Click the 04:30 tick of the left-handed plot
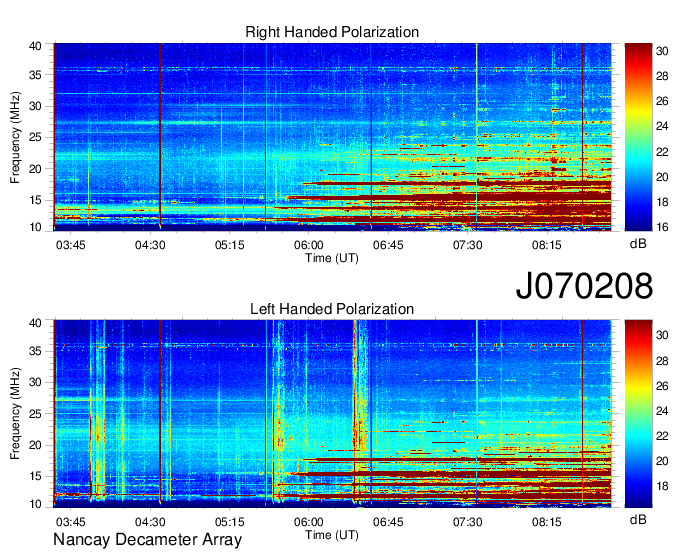This screenshot has height=552, width=680. coord(150,522)
